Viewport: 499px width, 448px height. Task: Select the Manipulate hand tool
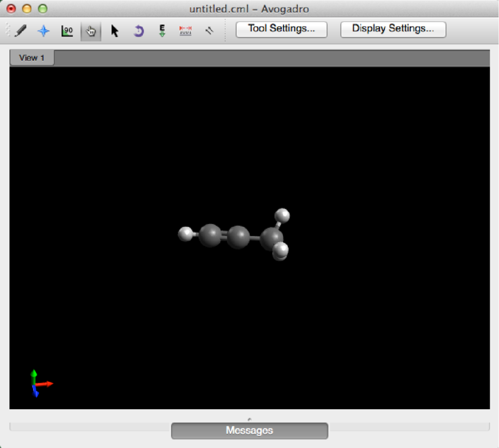(91, 31)
